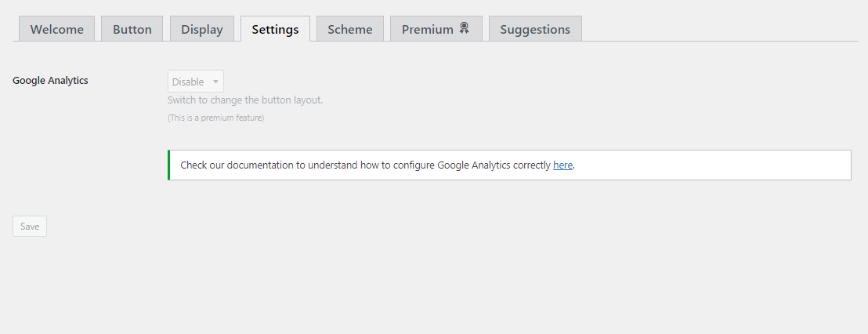Click the dropdown arrow beside Disable

pos(216,82)
